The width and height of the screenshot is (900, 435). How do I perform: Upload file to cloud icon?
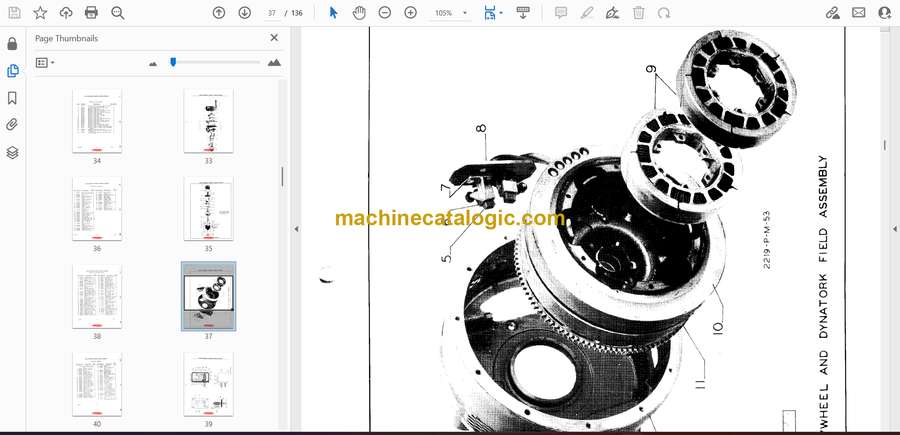[x=66, y=13]
